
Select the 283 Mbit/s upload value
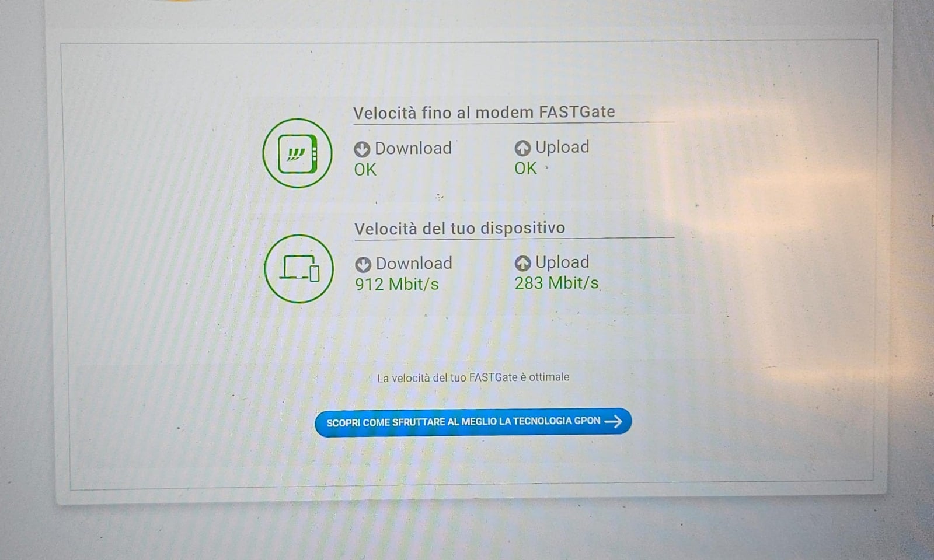click(556, 283)
